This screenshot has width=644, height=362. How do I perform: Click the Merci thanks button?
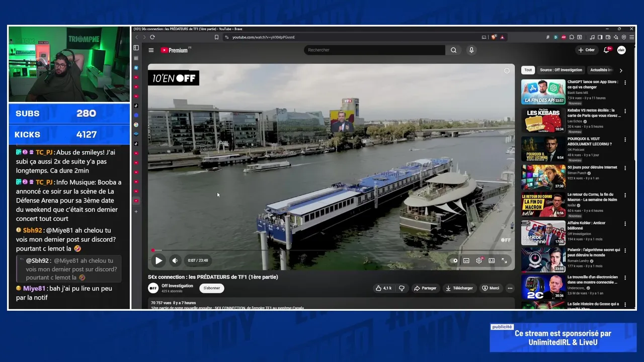coord(491,288)
